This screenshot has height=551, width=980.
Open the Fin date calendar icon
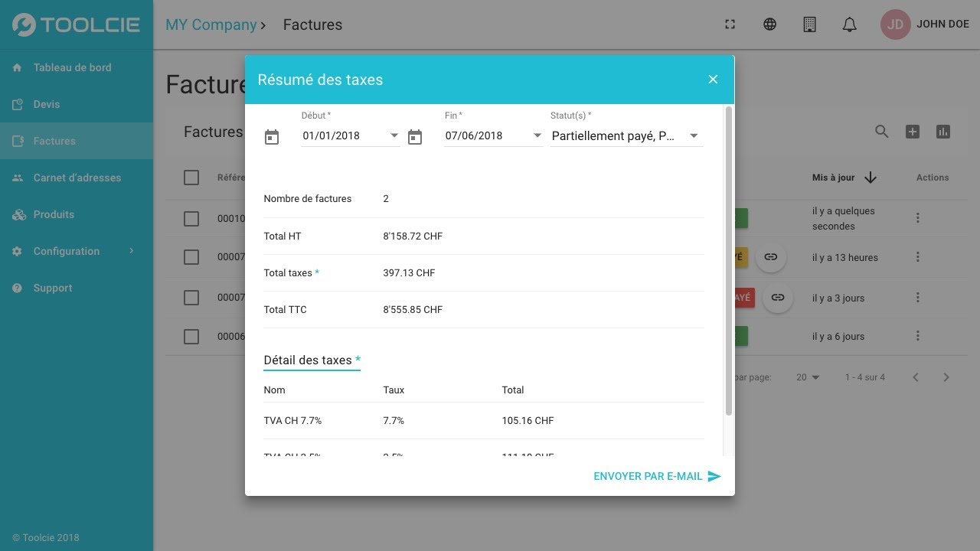pyautogui.click(x=415, y=138)
